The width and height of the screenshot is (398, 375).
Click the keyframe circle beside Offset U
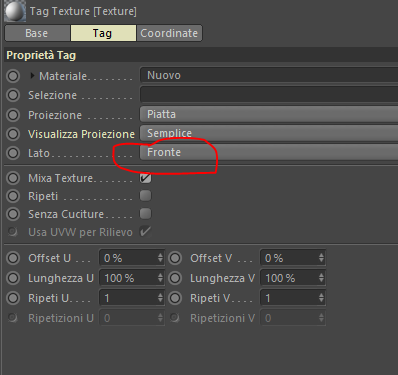click(13, 258)
